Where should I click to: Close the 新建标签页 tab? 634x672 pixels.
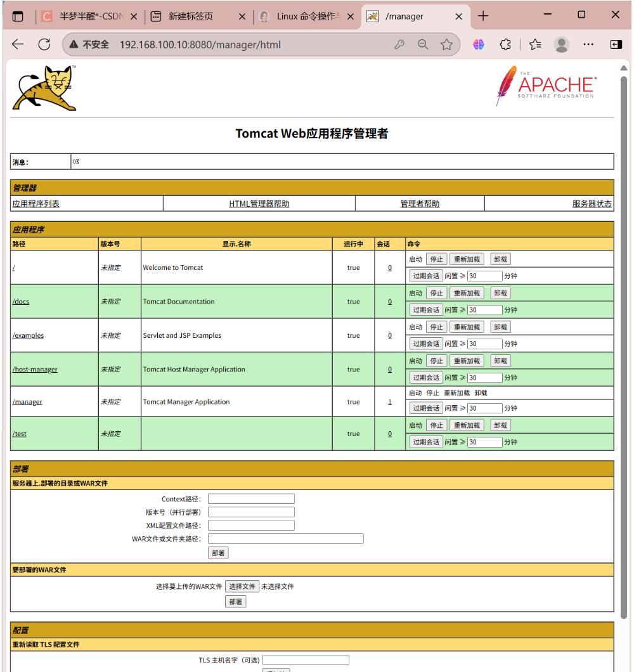coord(242,16)
